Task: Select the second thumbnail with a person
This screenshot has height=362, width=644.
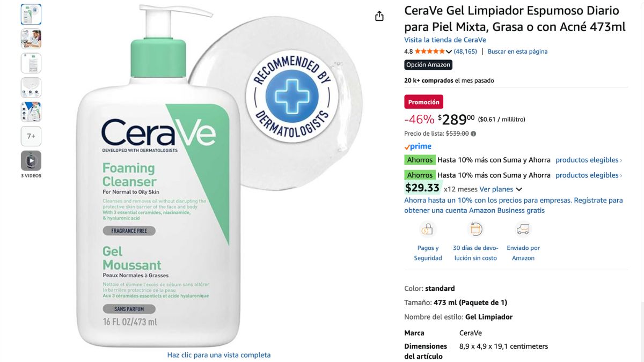Action: click(x=31, y=39)
